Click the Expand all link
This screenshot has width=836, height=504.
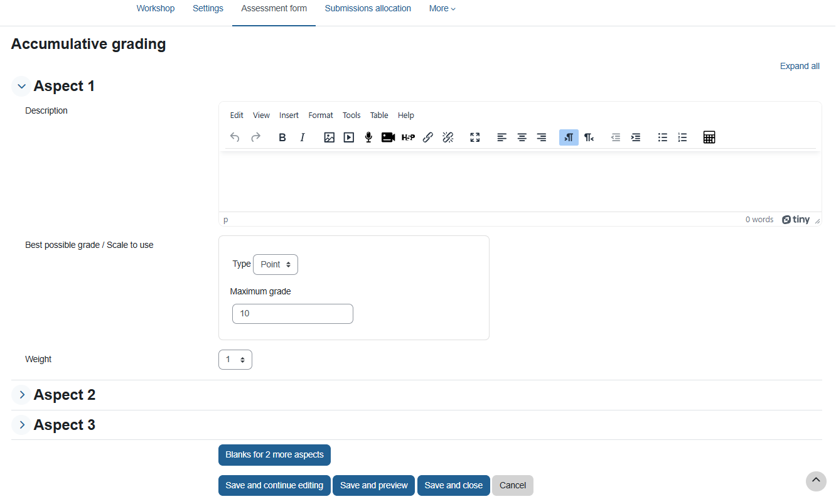click(800, 66)
